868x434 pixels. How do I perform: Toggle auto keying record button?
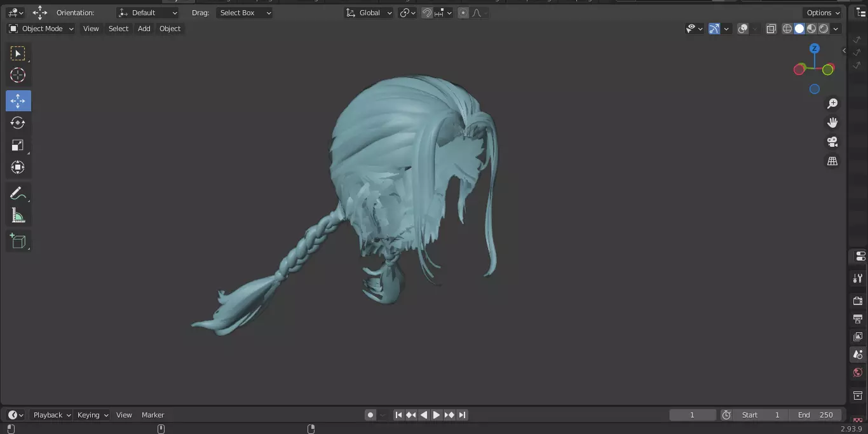coord(370,415)
